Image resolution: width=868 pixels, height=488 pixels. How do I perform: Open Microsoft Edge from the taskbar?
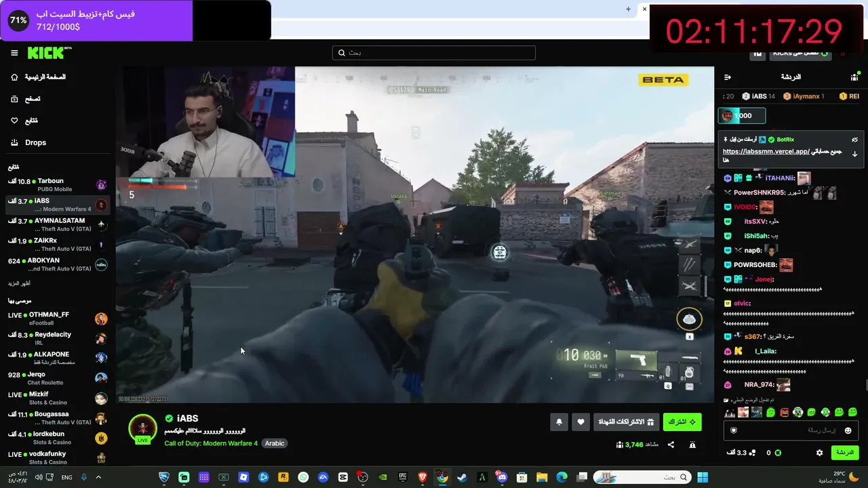(561, 477)
